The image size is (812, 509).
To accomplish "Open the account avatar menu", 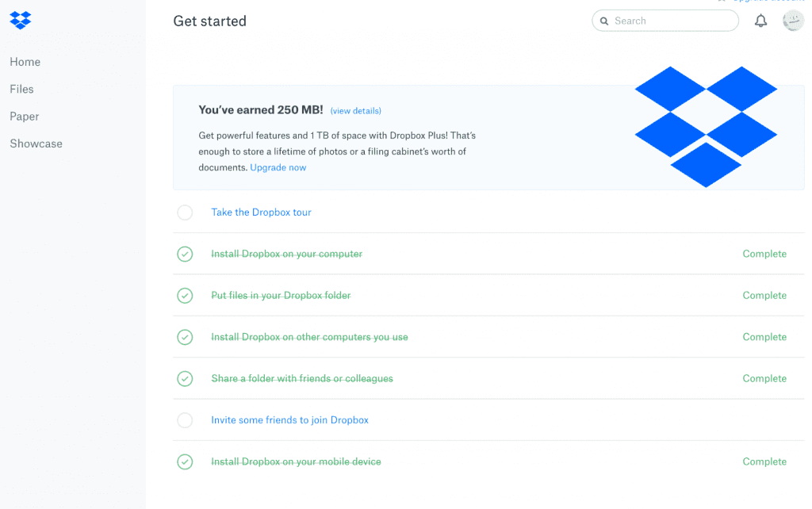I will click(793, 21).
